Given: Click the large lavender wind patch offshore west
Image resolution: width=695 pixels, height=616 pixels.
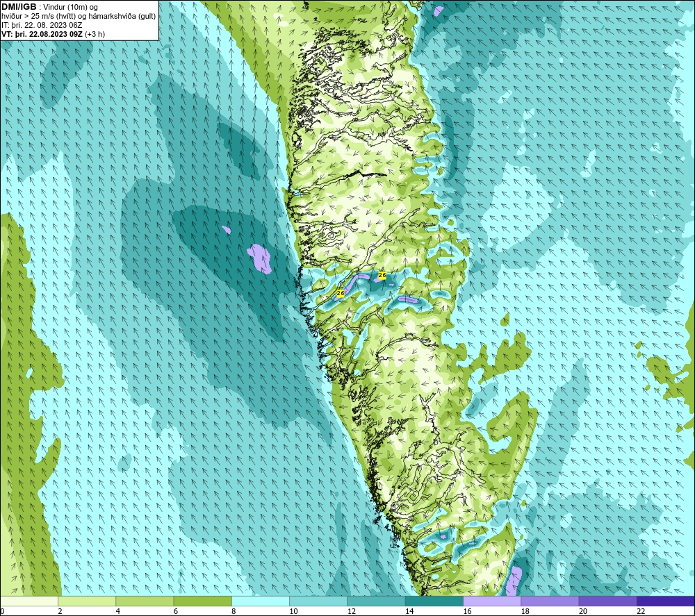Looking at the screenshot, I should [x=260, y=258].
